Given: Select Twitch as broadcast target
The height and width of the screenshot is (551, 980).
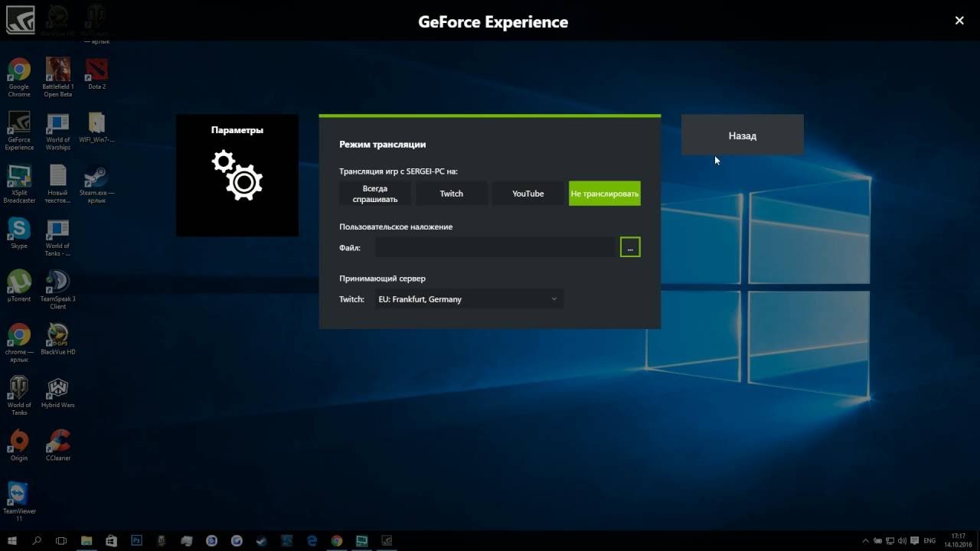Looking at the screenshot, I should (x=452, y=194).
